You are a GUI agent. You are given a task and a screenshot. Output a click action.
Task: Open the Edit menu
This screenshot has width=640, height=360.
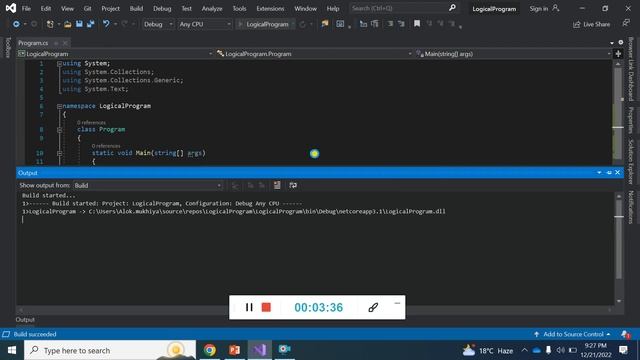tap(46, 8)
